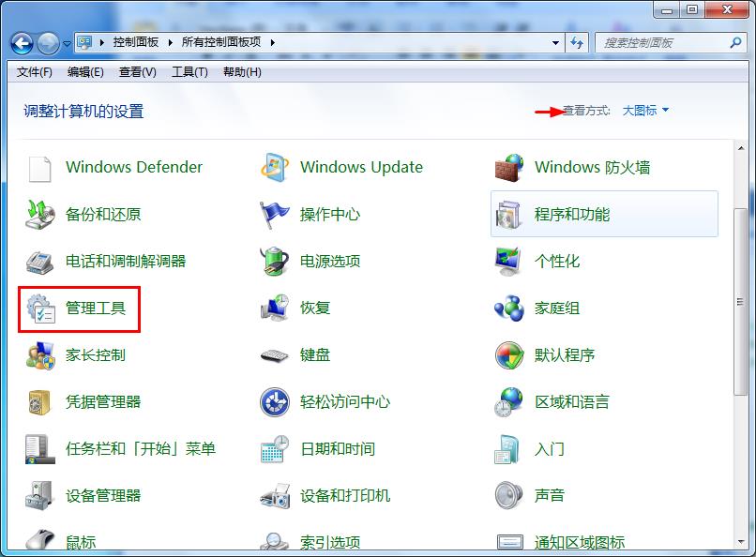Screen dimensions: 756x557
Task: Click 控制面板 in the address bar
Action: 135,42
